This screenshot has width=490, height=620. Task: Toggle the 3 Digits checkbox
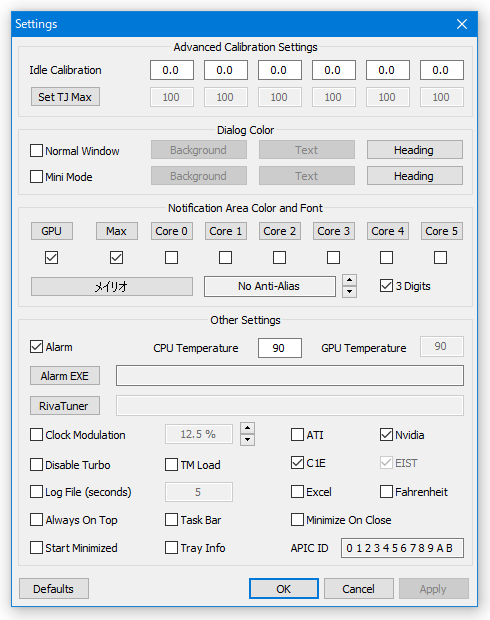[x=386, y=285]
